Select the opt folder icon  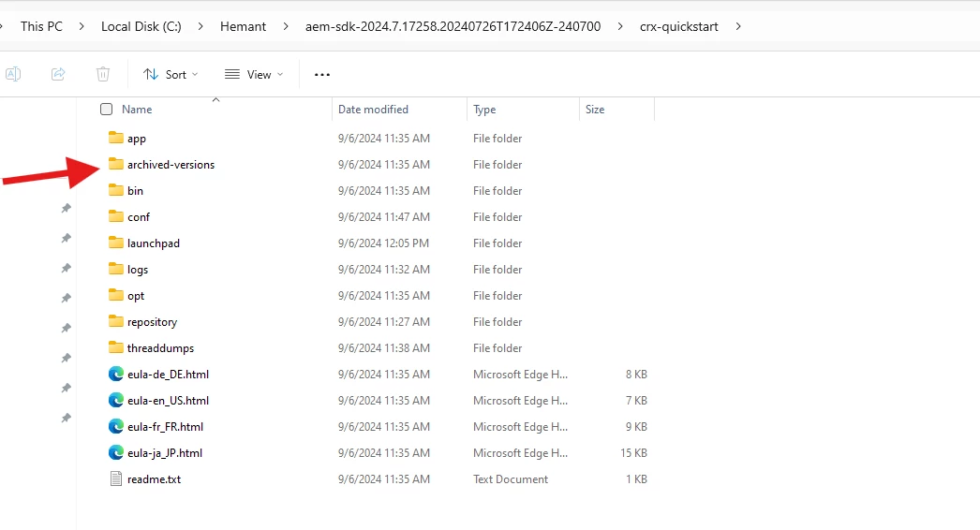point(115,295)
